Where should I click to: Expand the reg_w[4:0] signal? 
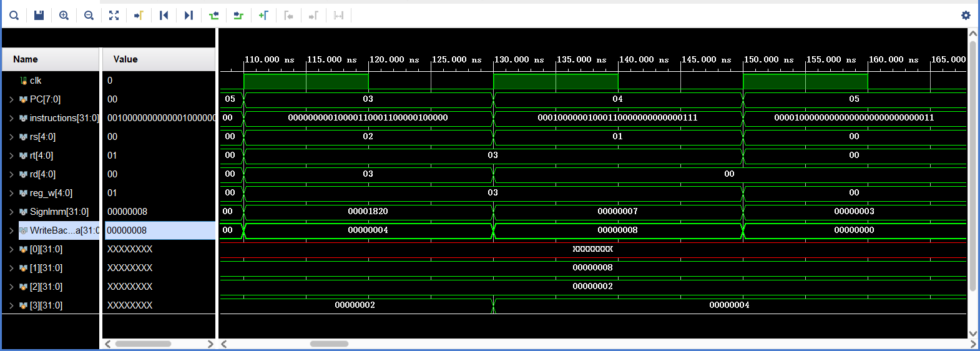coord(11,193)
